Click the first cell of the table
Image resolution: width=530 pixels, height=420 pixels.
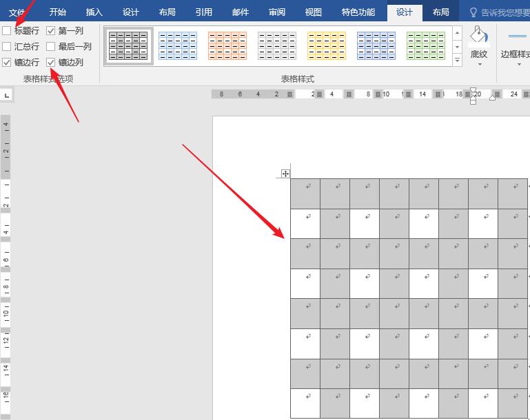point(305,193)
